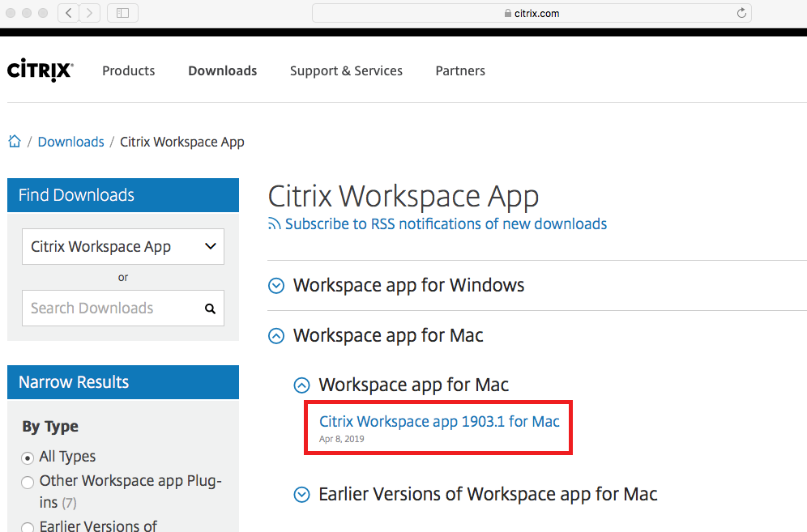Open the Citrix Workspace App dropdown

123,246
